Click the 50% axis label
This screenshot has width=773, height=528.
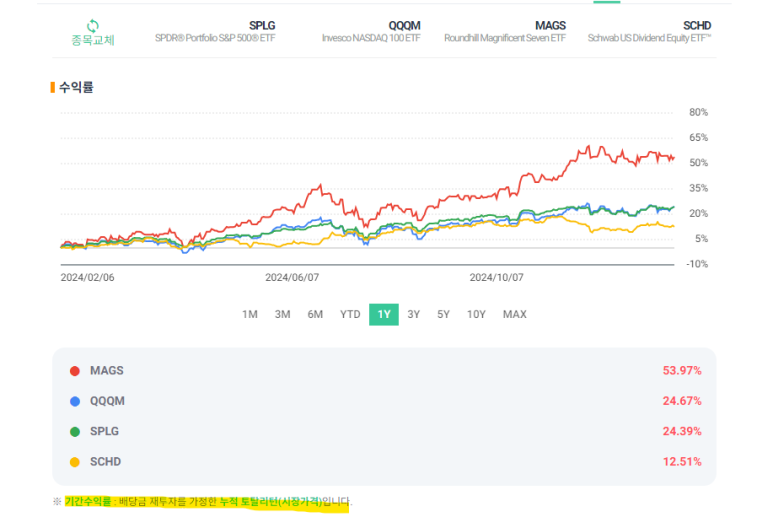click(698, 163)
